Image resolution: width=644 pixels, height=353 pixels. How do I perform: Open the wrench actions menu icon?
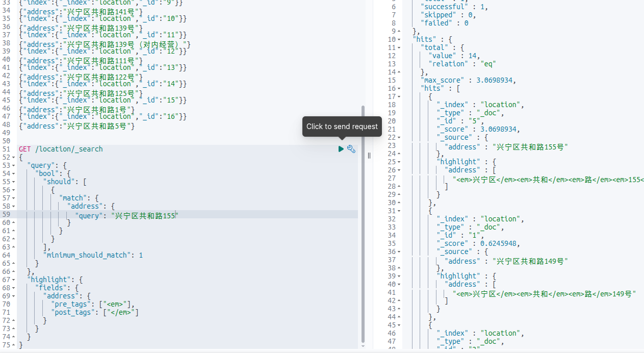351,149
